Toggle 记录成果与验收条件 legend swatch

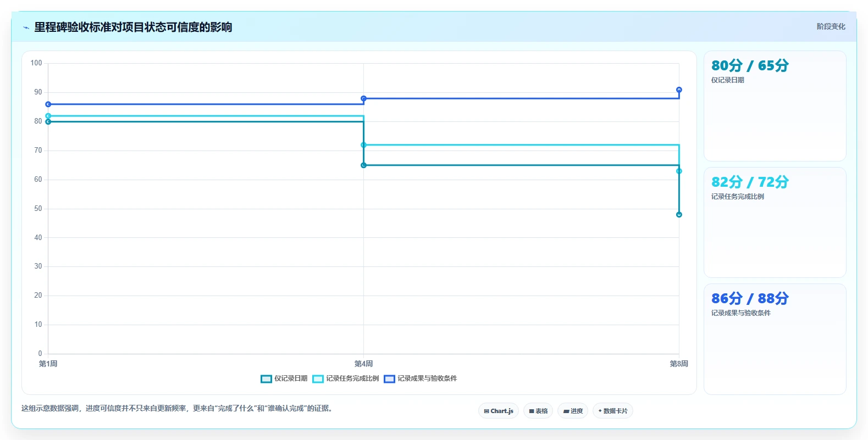click(x=389, y=379)
